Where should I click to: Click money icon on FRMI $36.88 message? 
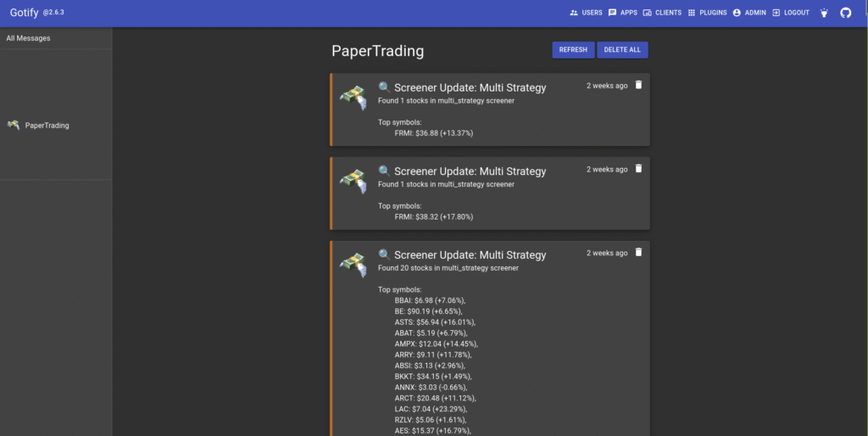(353, 97)
